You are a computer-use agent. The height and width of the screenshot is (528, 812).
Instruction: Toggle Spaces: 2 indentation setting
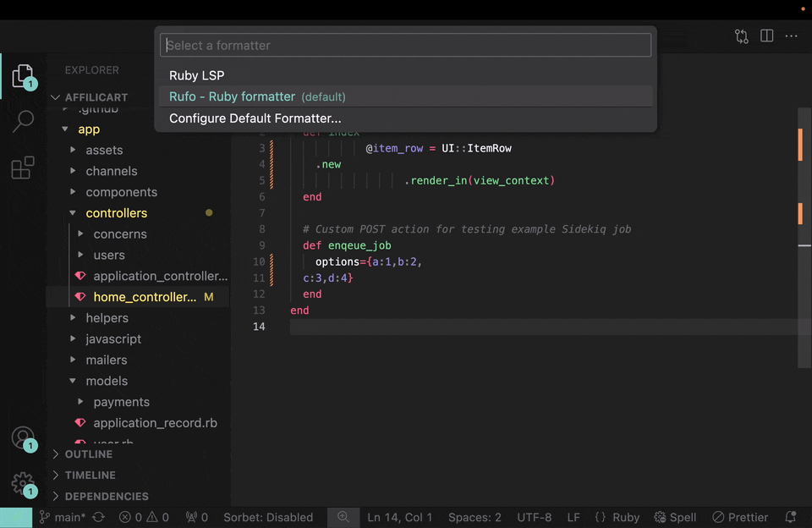[x=475, y=517]
